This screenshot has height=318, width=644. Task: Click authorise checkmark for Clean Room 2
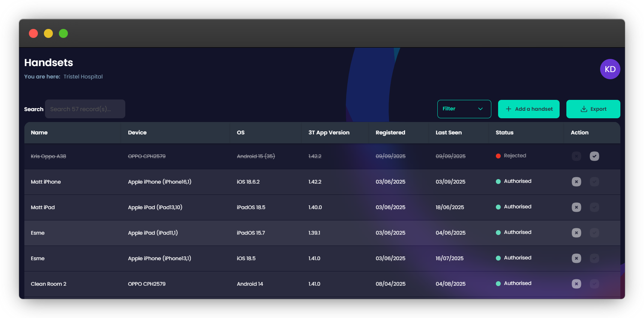pyautogui.click(x=594, y=284)
